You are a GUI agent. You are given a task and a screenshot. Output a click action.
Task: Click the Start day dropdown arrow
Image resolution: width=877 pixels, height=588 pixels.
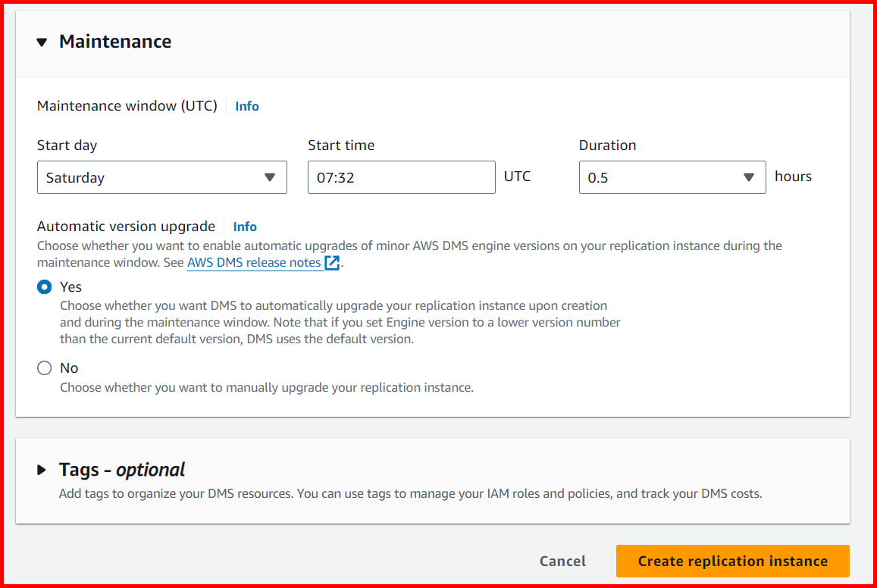point(270,177)
